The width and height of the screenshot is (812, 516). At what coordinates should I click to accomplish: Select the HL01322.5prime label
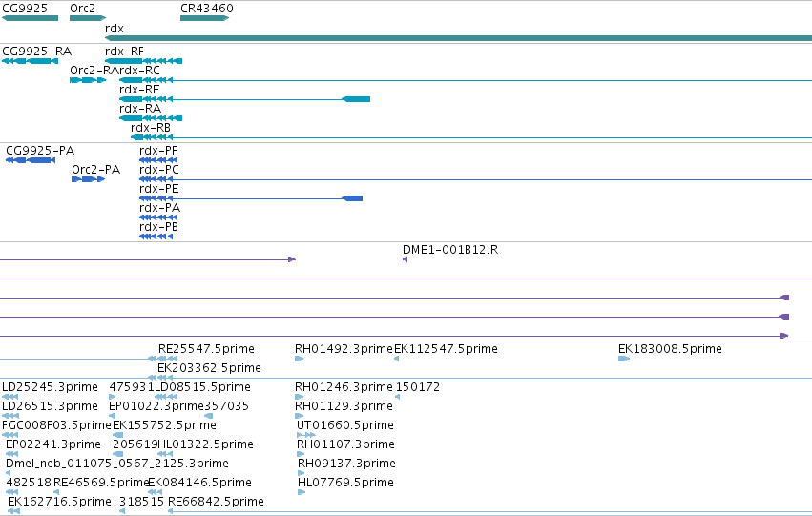tap(205, 445)
